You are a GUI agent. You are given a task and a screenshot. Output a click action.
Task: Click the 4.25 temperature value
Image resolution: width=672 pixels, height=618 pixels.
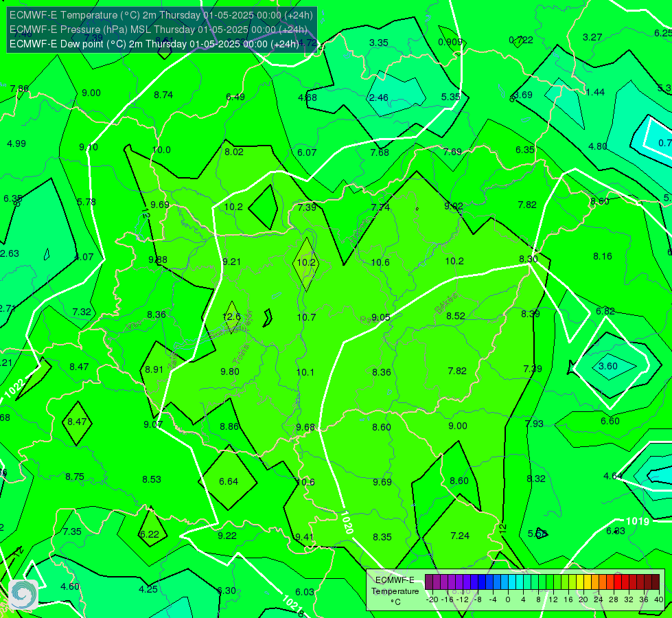click(148, 589)
